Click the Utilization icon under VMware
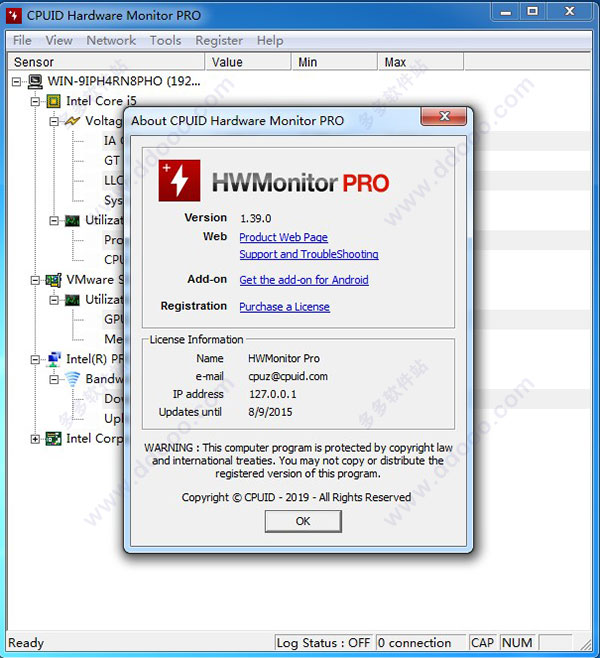 point(72,300)
